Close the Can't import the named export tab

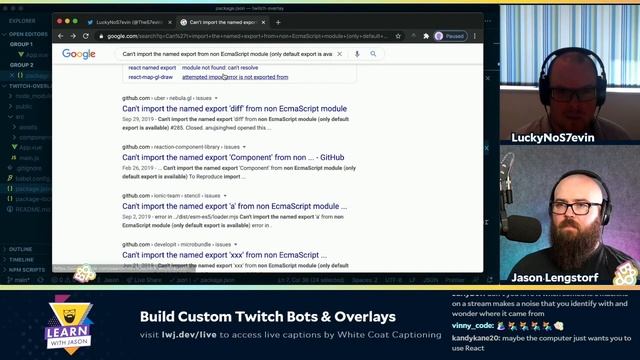point(263,22)
